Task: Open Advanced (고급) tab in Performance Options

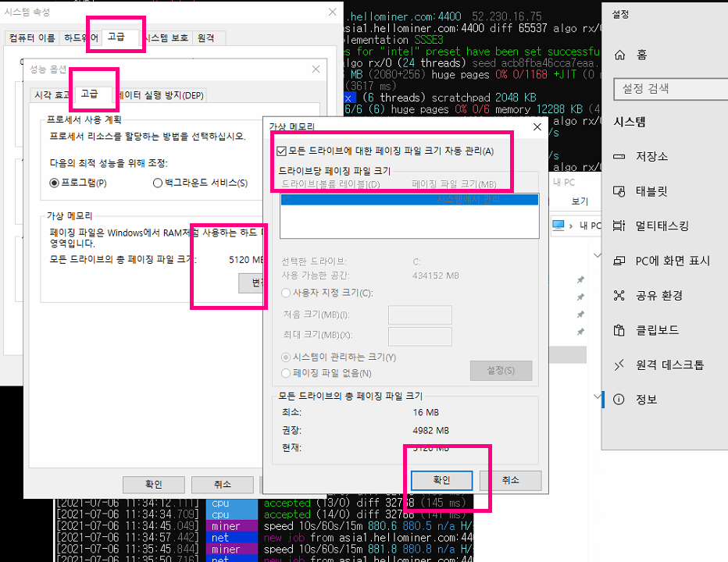Action: coord(89,94)
